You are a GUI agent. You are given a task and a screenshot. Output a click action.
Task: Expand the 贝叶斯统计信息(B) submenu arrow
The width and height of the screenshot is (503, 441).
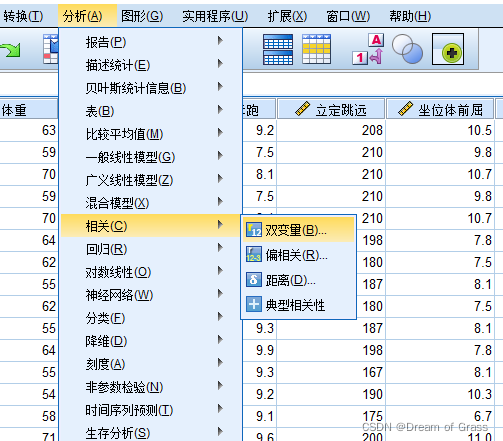click(220, 87)
